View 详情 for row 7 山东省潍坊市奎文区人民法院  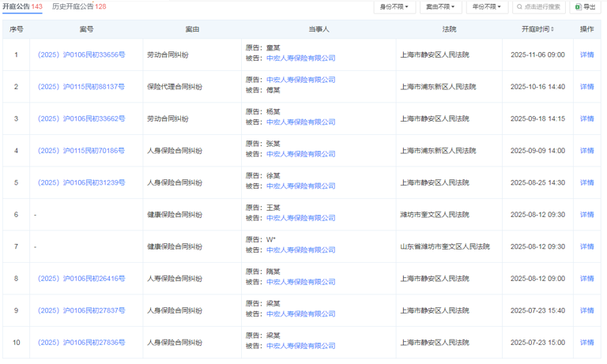point(587,246)
